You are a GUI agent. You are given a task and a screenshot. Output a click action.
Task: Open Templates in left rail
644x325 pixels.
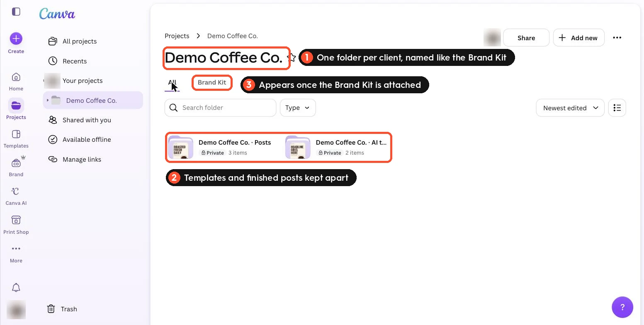click(16, 138)
